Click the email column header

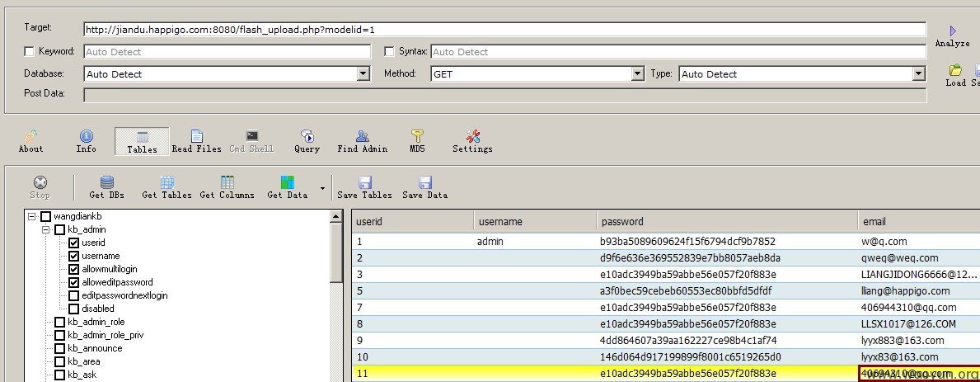pos(919,221)
